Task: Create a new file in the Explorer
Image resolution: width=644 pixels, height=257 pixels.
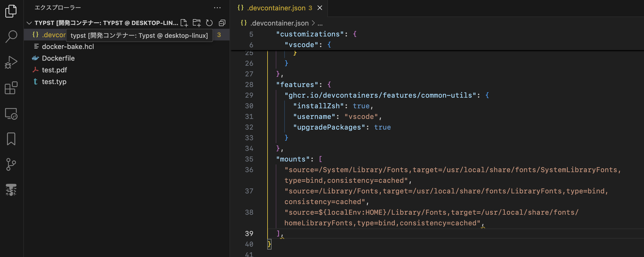Action: [x=184, y=23]
